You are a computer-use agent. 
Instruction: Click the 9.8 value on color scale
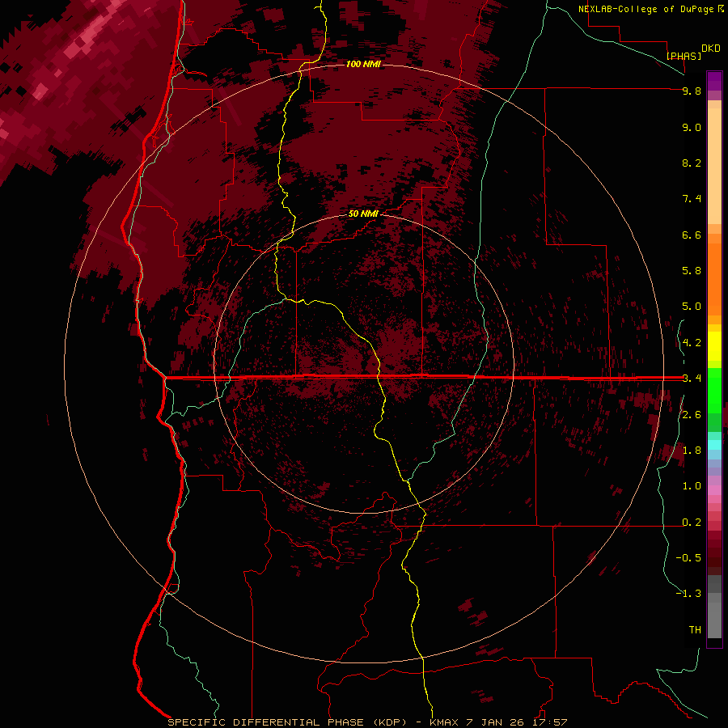click(692, 91)
